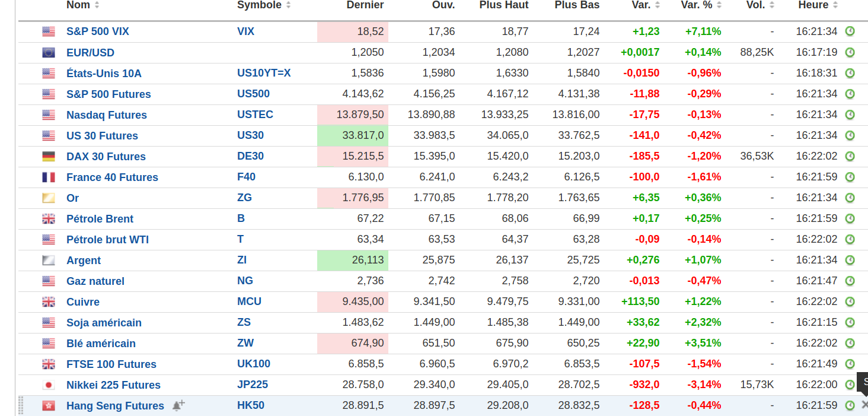Viewport: 868px width, 416px height.
Task: Click the clock icon on the EUR/USD row
Action: (850, 52)
